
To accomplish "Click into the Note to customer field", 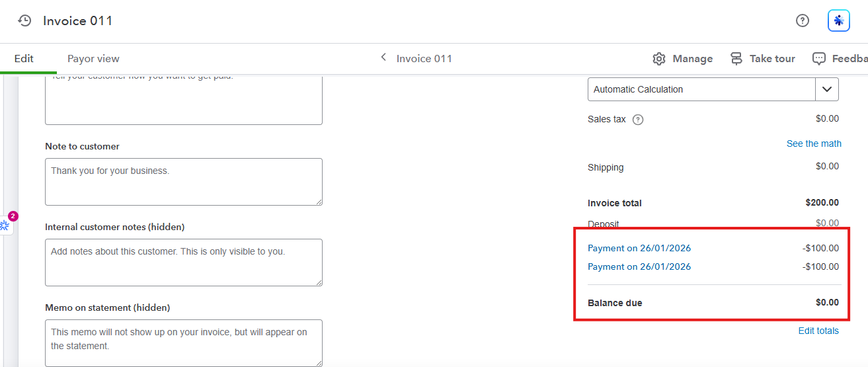I will pos(183,182).
